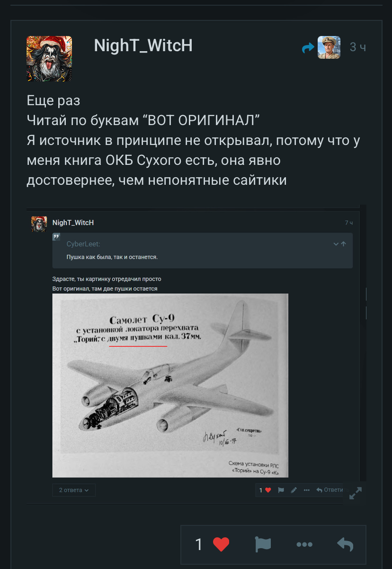The width and height of the screenshot is (392, 569).
Task: Click the small flag icon in the embedded post
Action: point(281,490)
